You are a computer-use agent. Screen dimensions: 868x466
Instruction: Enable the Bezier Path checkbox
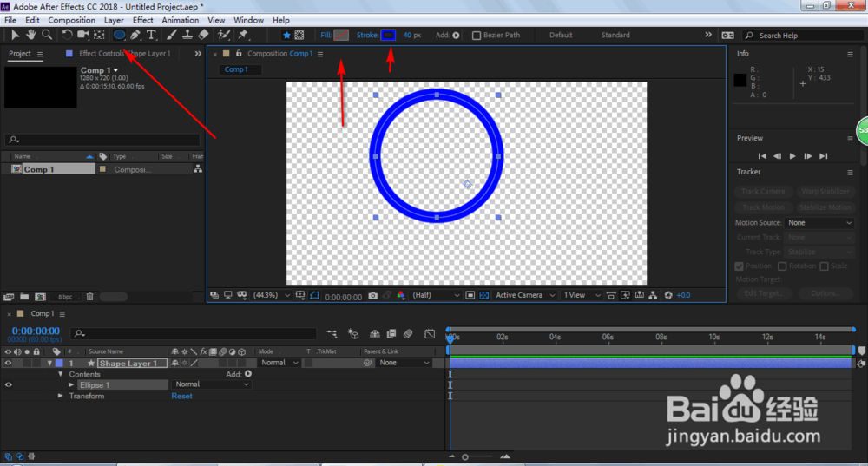[476, 36]
